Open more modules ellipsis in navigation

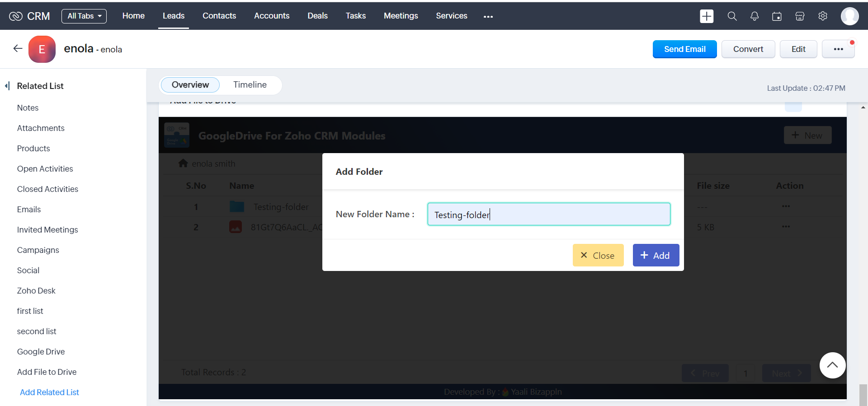coord(488,16)
